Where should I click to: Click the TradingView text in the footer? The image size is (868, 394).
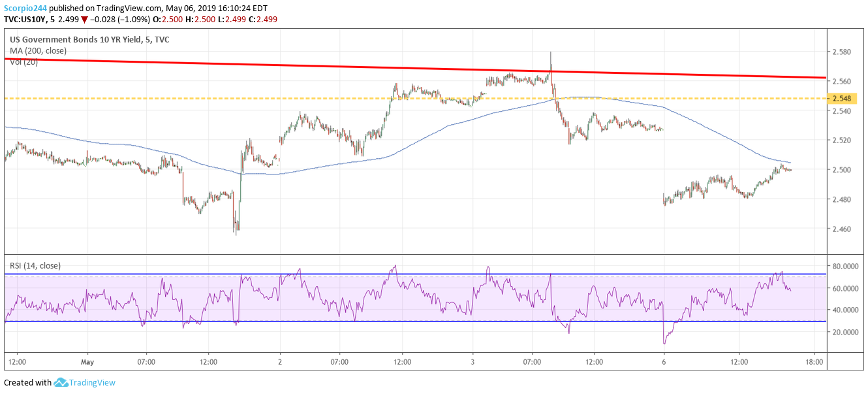point(93,382)
